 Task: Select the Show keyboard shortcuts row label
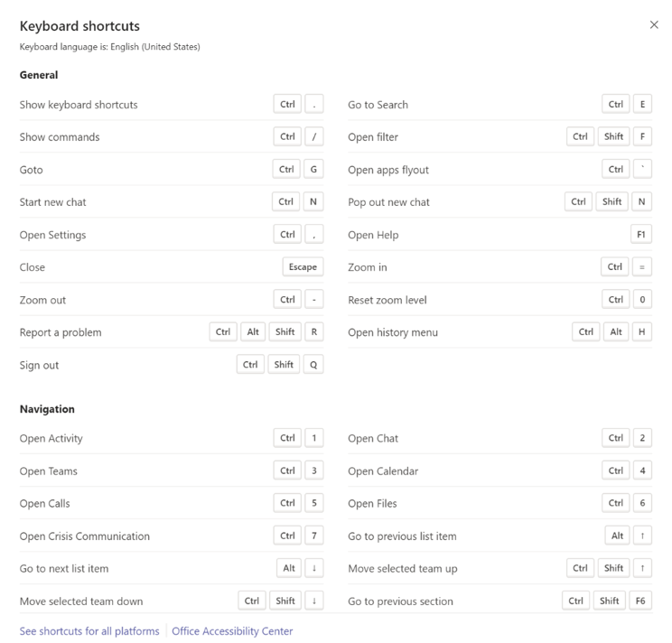tap(79, 105)
